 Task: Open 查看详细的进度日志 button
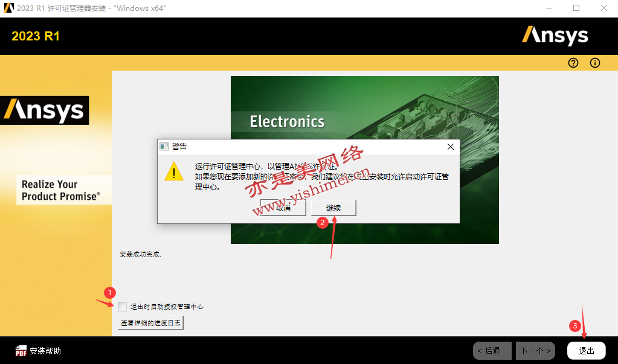pyautogui.click(x=150, y=322)
